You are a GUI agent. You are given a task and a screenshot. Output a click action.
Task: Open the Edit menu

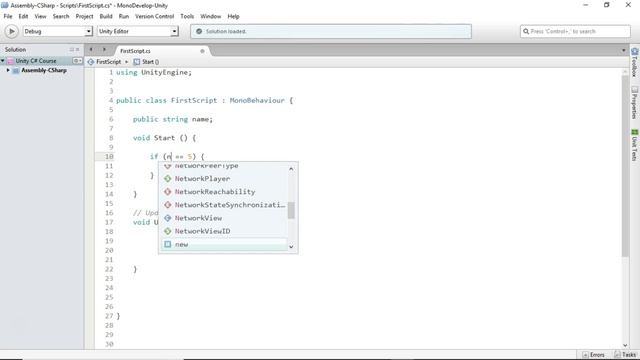(x=23, y=16)
